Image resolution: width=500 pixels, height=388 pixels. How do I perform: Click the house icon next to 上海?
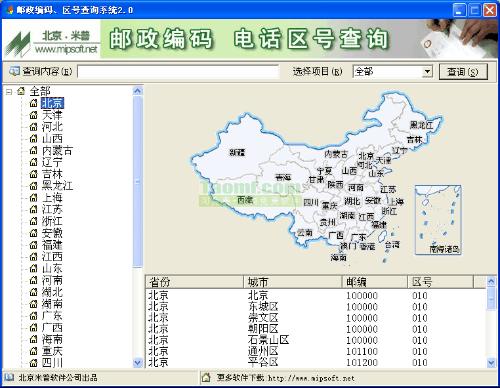[x=33, y=198]
